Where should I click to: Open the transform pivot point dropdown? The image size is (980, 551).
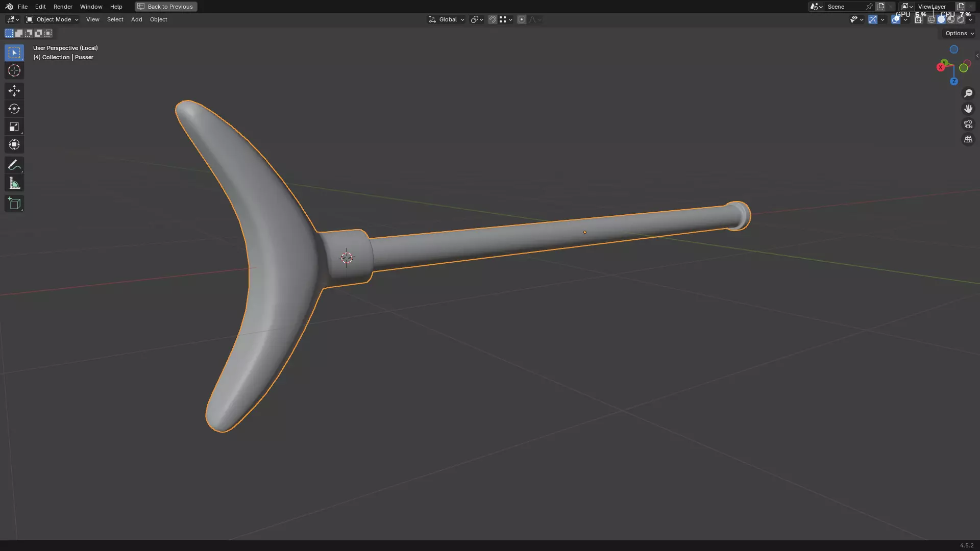click(477, 19)
